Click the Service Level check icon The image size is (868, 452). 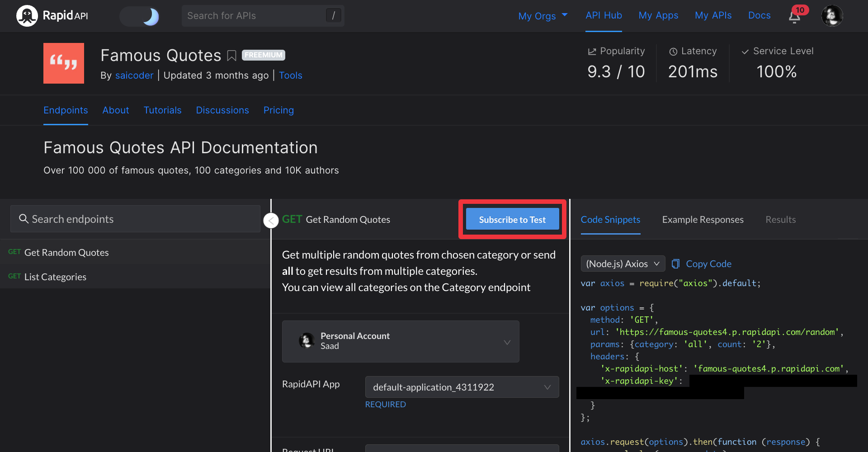(x=745, y=52)
